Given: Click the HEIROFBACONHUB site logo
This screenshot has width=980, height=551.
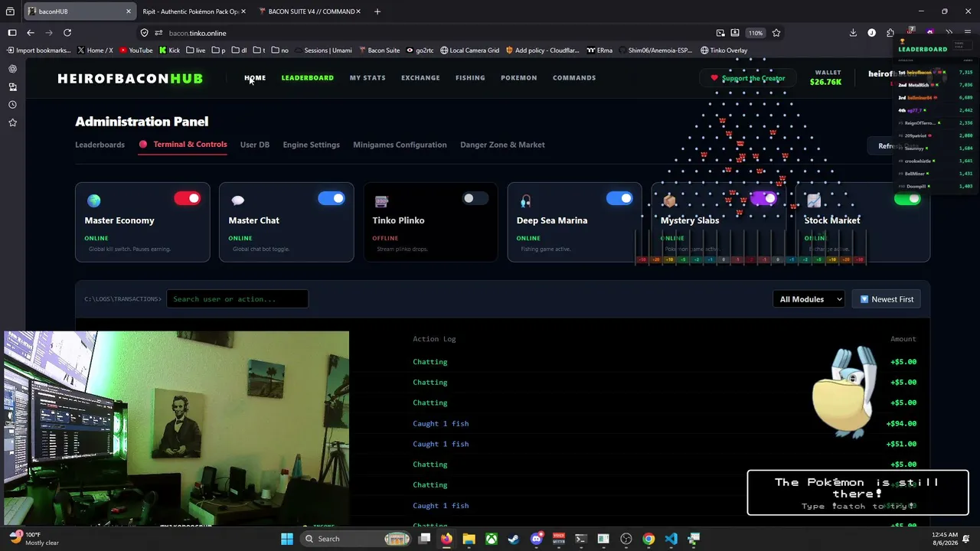Looking at the screenshot, I should pyautogui.click(x=130, y=78).
